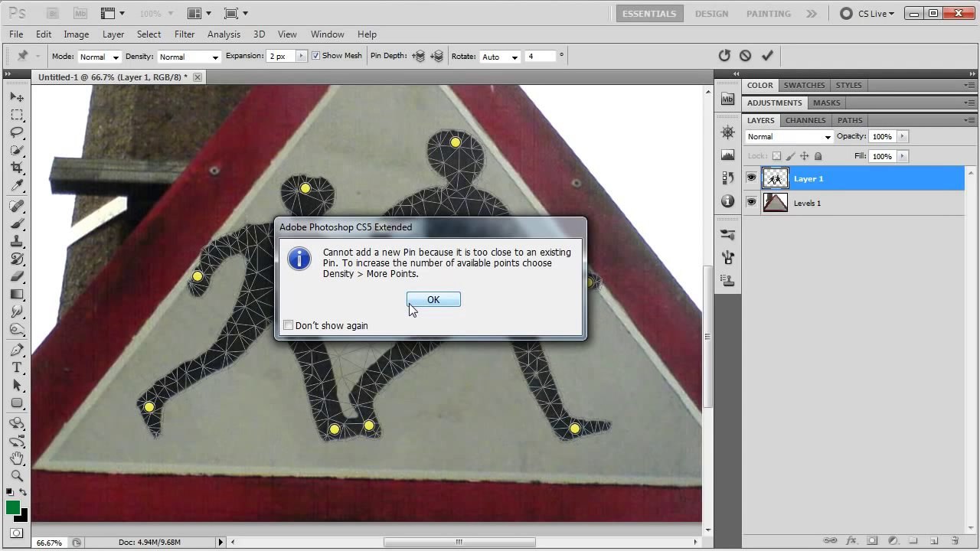Switch to the Swatches tab
The height and width of the screenshot is (551, 980).
pos(804,85)
